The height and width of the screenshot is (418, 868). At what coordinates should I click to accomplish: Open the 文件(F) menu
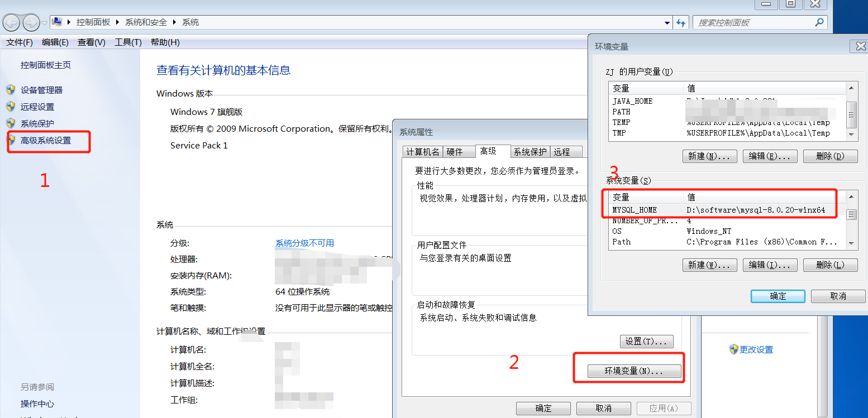coord(20,42)
